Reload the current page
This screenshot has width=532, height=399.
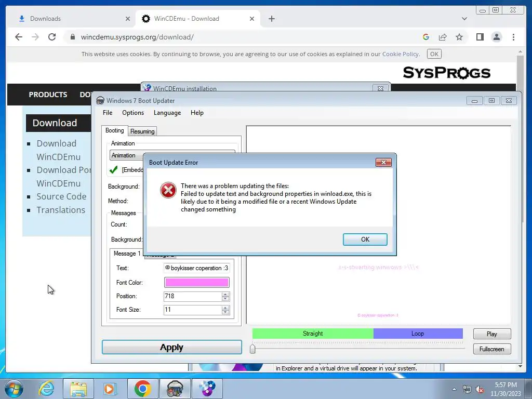click(x=52, y=37)
